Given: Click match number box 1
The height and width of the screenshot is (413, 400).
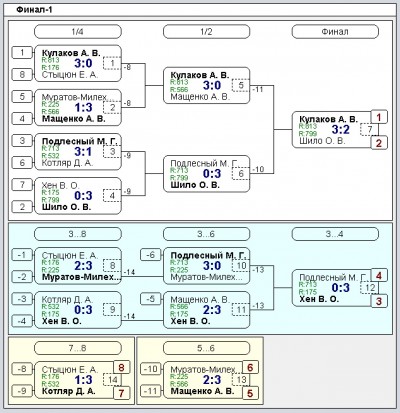Looking at the screenshot, I should [x=112, y=63].
